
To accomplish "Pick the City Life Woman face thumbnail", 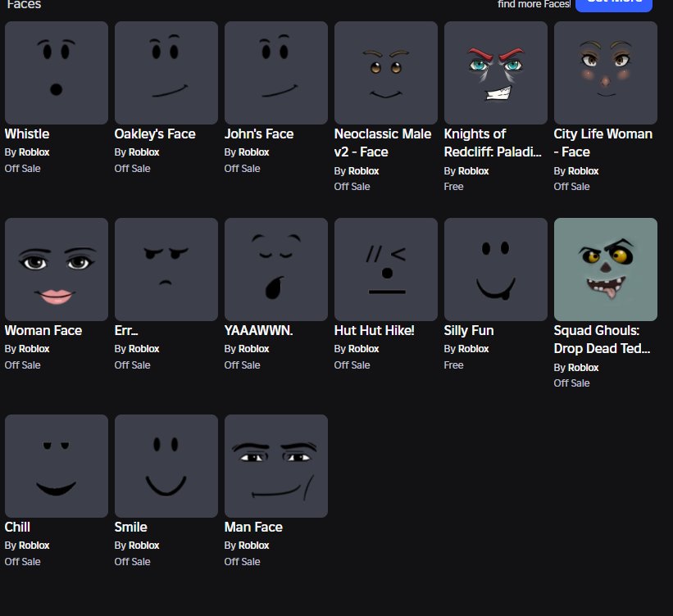I will [606, 73].
